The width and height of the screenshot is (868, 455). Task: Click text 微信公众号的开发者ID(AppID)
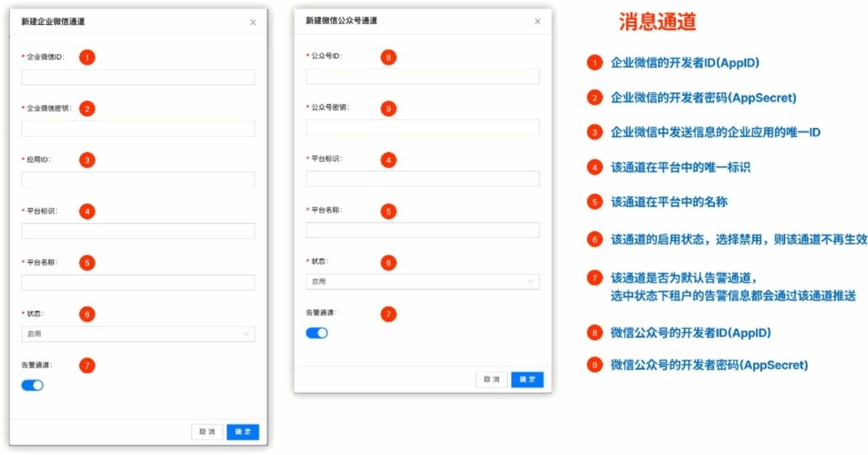coord(691,332)
